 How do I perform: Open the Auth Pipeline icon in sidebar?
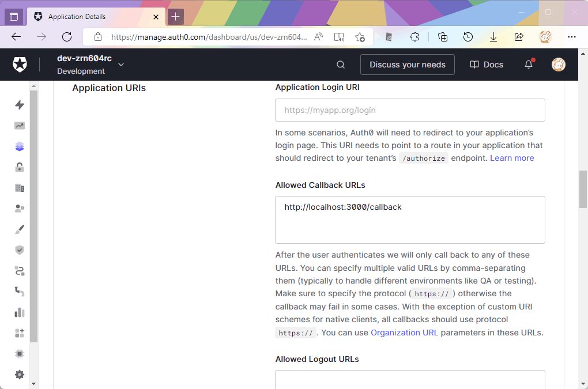[20, 292]
